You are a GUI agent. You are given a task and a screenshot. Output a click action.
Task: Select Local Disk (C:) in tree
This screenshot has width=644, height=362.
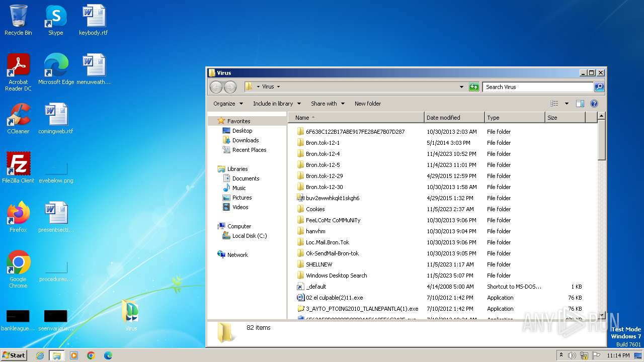click(250, 236)
